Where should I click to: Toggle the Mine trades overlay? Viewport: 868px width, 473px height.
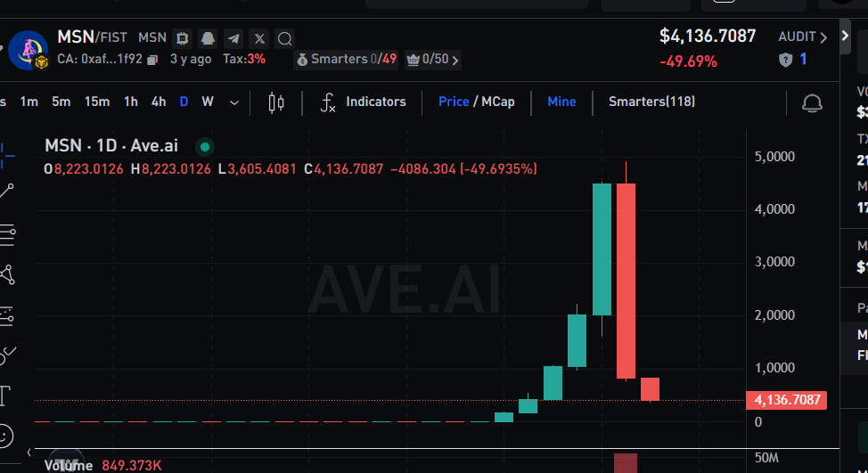[x=561, y=102]
